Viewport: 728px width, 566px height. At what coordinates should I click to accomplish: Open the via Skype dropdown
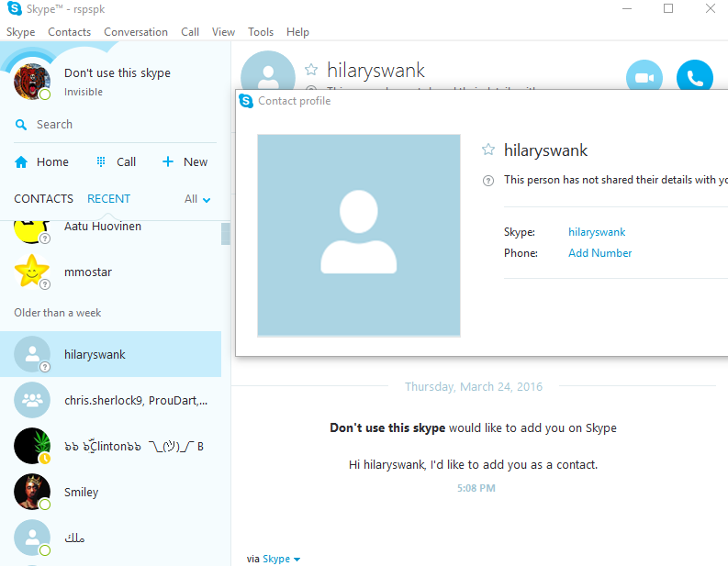[x=281, y=559]
